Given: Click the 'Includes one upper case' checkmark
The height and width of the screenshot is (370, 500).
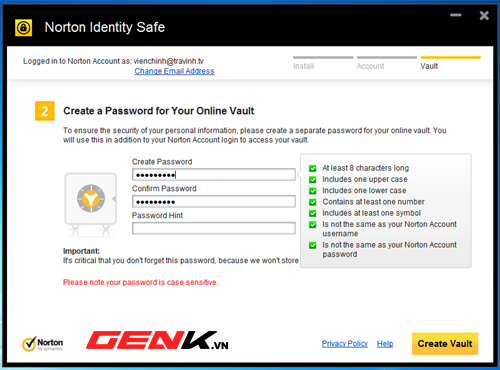Looking at the screenshot, I should coord(313,180).
